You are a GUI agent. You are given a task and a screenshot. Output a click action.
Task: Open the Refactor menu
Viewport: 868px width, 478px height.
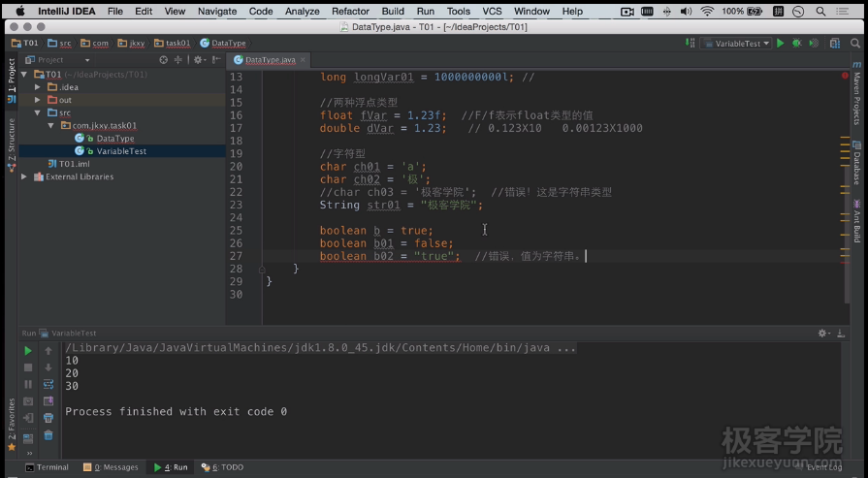350,12
